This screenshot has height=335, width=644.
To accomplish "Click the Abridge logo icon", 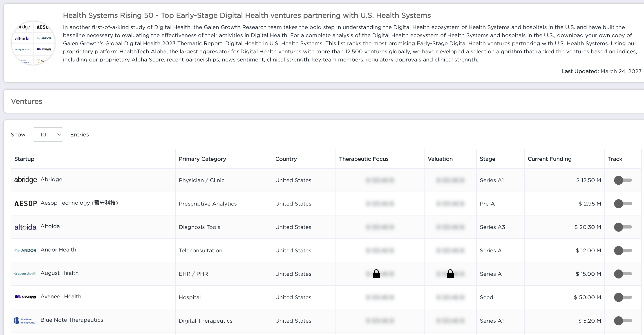I will (25, 180).
